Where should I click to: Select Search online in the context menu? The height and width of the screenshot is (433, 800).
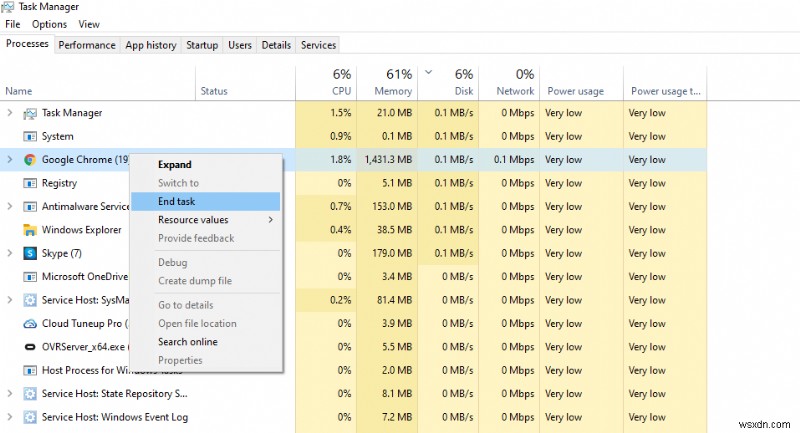click(x=187, y=342)
